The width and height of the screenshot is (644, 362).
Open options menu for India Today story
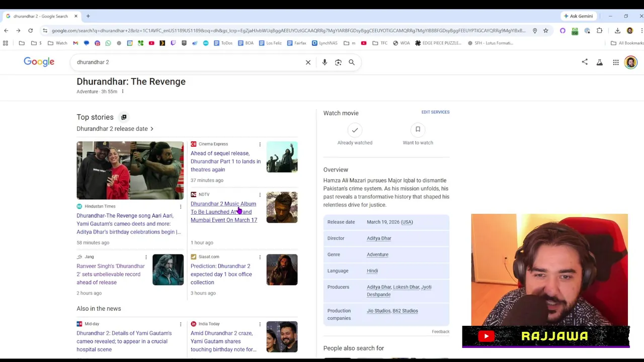pos(260,324)
